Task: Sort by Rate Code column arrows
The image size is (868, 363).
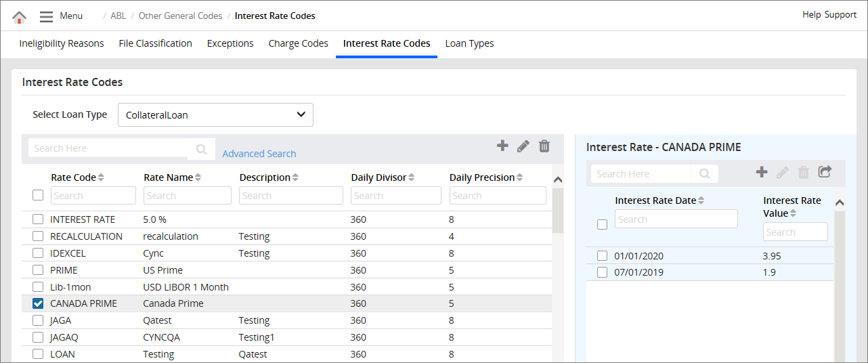Action: (x=101, y=177)
